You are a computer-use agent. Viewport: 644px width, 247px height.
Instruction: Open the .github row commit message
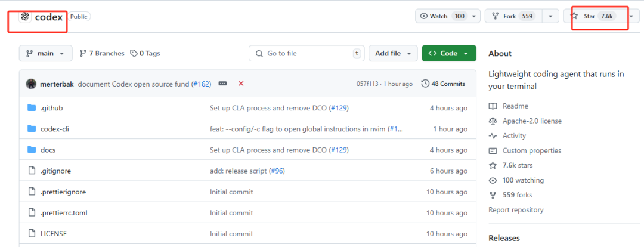click(269, 108)
